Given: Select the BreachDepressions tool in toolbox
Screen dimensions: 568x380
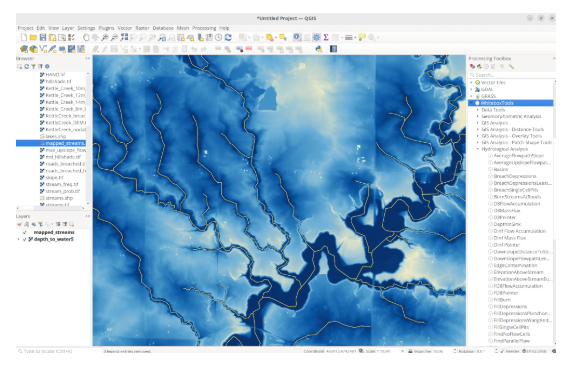Looking at the screenshot, I should pyautogui.click(x=514, y=176).
